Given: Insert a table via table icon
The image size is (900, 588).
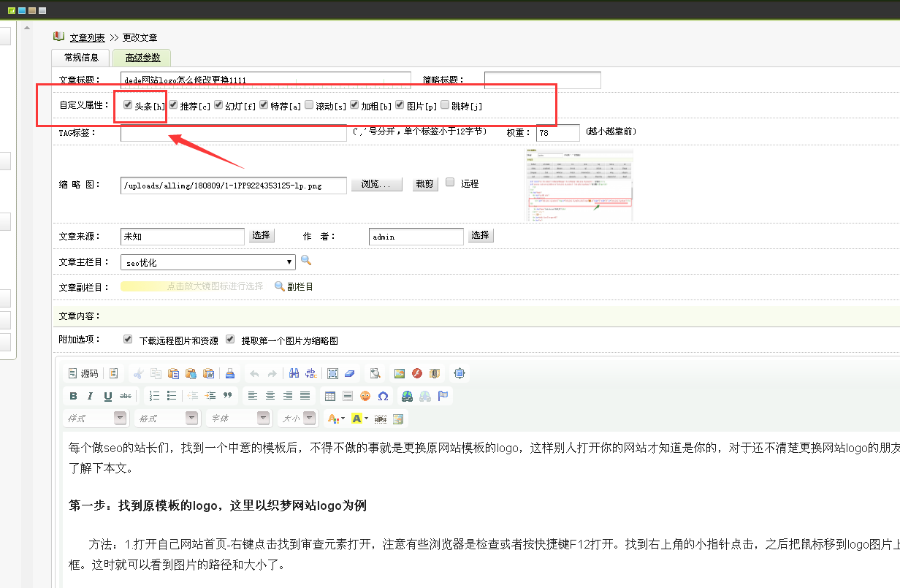Looking at the screenshot, I should (330, 396).
